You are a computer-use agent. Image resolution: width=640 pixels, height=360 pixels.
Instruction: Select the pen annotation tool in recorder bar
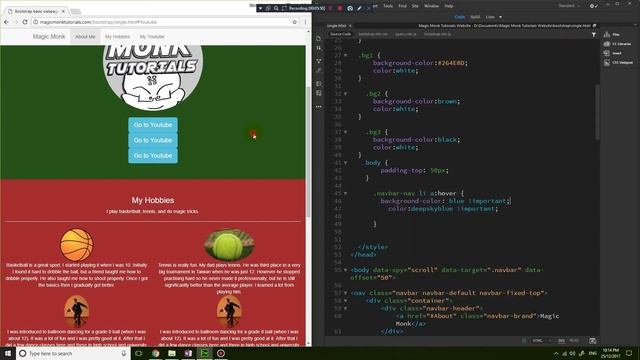(360, 8)
